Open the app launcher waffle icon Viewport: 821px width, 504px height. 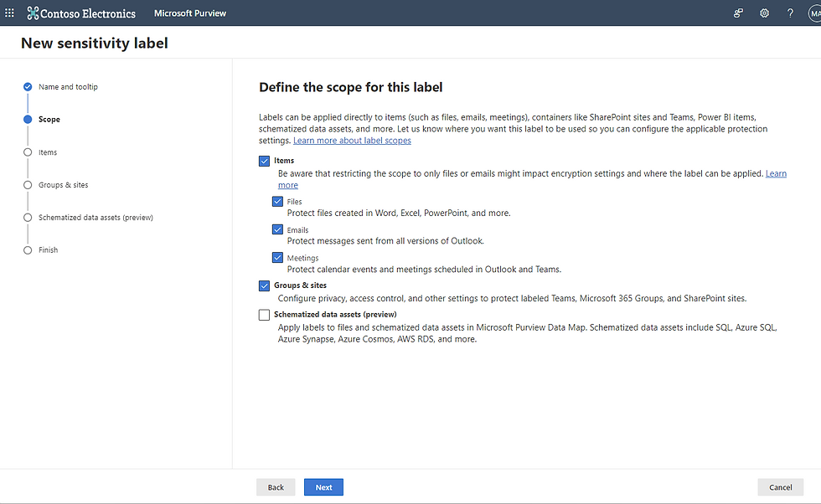coord(9,13)
